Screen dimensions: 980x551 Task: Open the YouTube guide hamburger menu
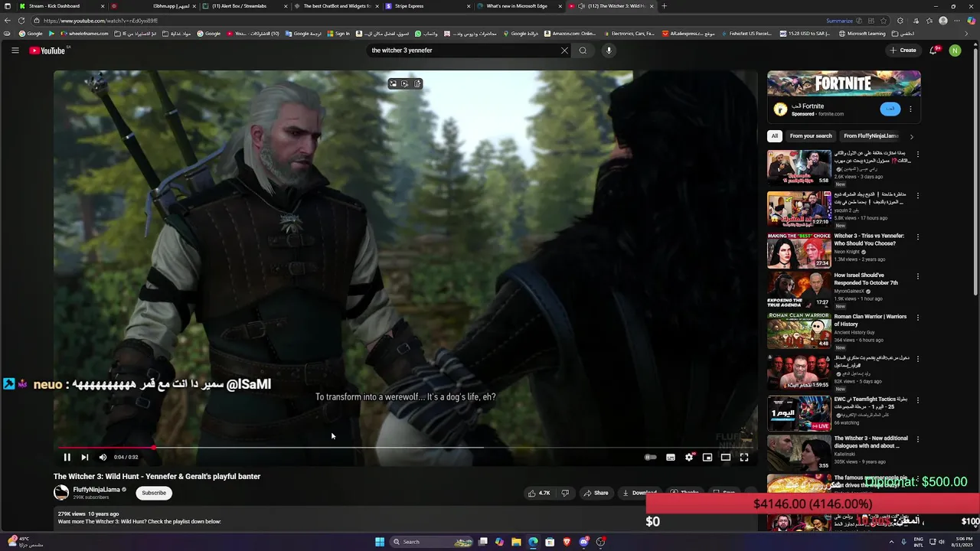pyautogui.click(x=15, y=51)
